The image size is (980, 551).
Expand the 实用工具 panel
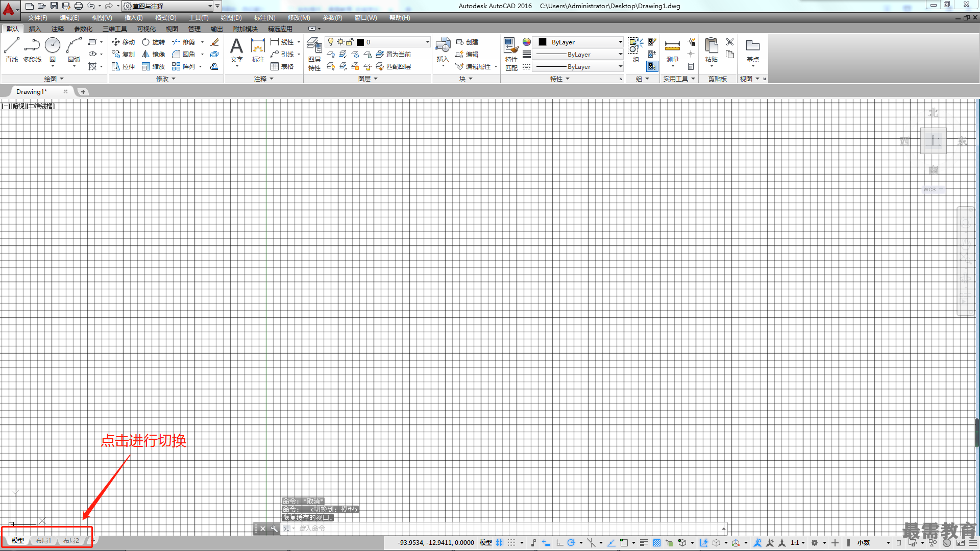[679, 79]
